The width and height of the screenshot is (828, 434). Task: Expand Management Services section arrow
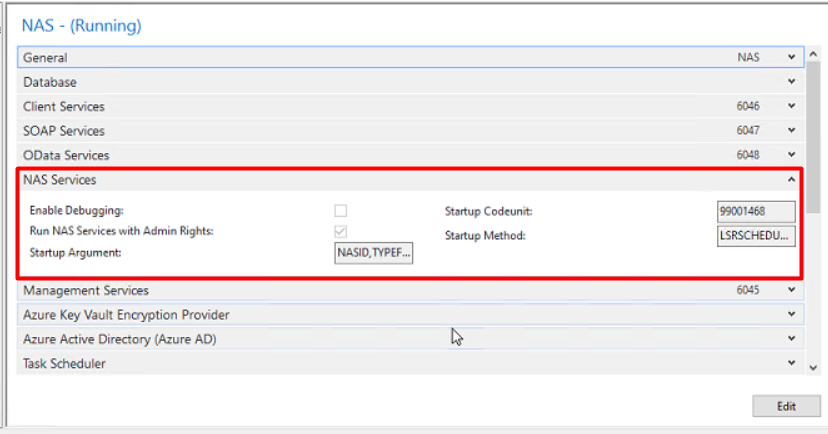click(x=791, y=289)
